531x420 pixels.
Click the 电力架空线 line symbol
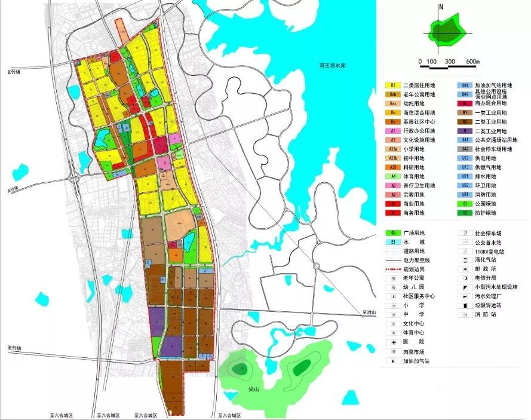point(394,260)
